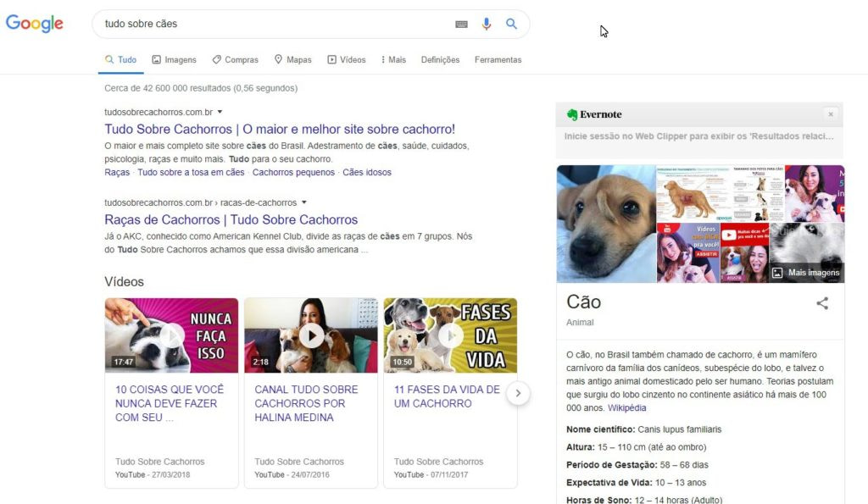Click the 'Inicie sessão no Web Clipper' message
Screen dimensions: 868x504
pos(698,136)
